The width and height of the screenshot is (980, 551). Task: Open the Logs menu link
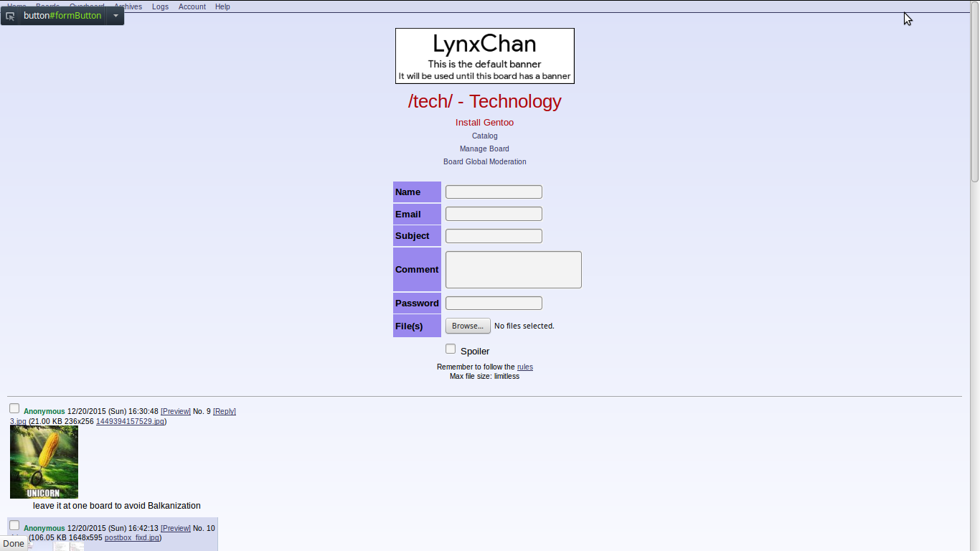click(x=161, y=6)
